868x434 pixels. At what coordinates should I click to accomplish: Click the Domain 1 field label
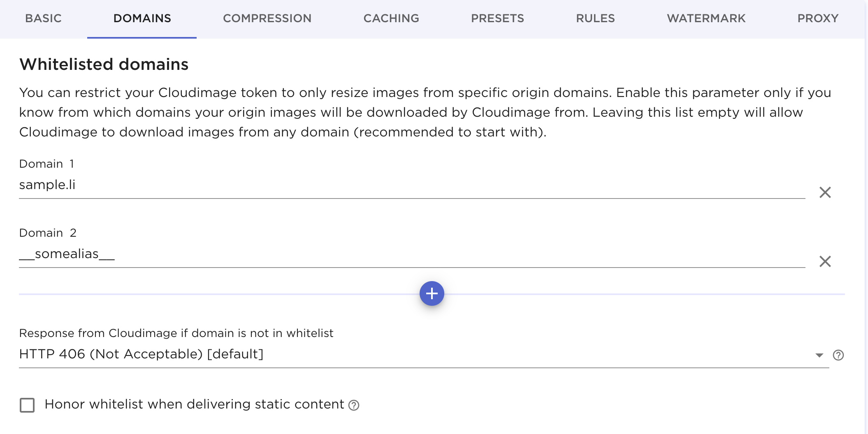[46, 164]
